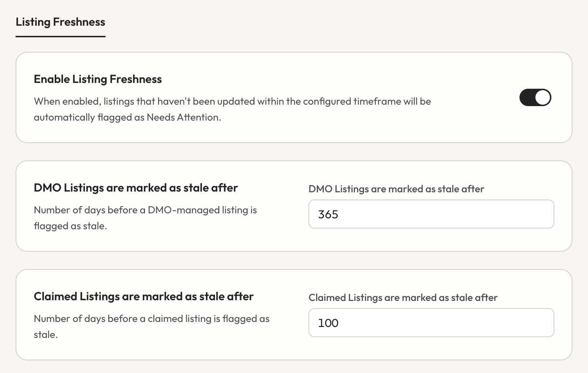Image resolution: width=588 pixels, height=373 pixels.
Task: Select the bold Enable Listing Freshness heading
Action: click(x=98, y=79)
